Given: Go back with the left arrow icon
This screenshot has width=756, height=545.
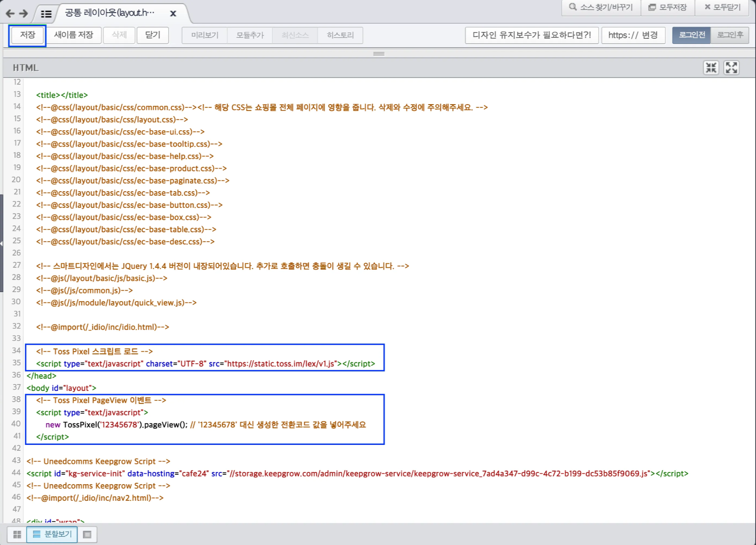Looking at the screenshot, I should pos(10,14).
